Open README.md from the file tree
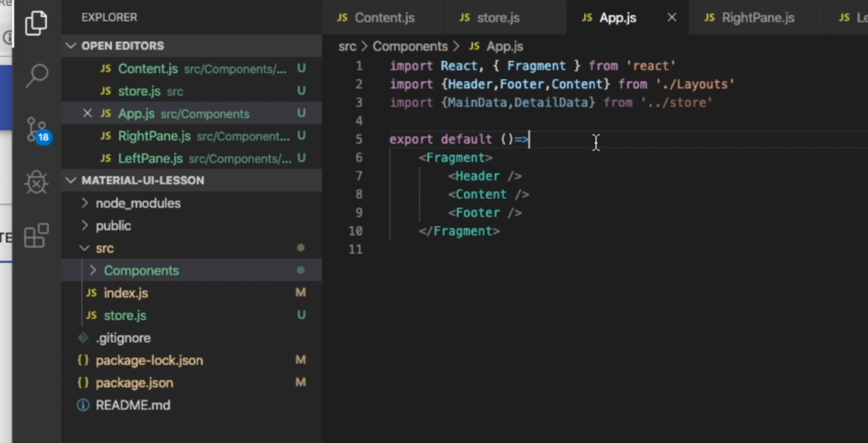The height and width of the screenshot is (443, 868). (133, 405)
